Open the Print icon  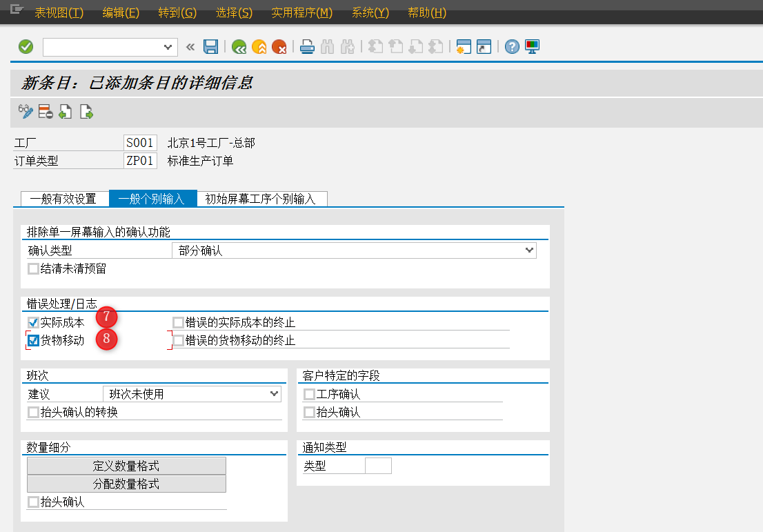(x=306, y=47)
